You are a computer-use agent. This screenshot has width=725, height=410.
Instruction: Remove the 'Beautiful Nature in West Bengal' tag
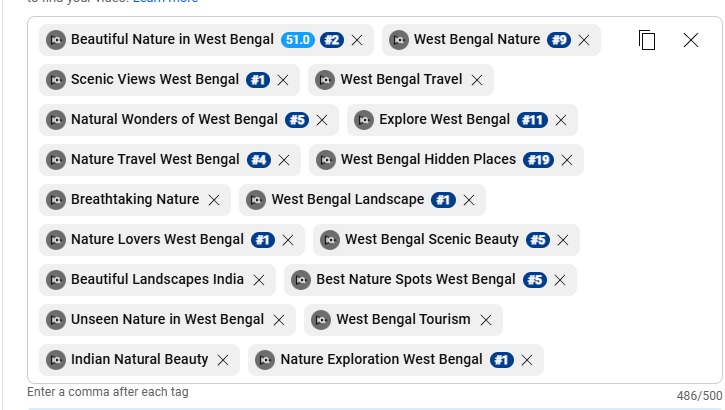pos(357,40)
